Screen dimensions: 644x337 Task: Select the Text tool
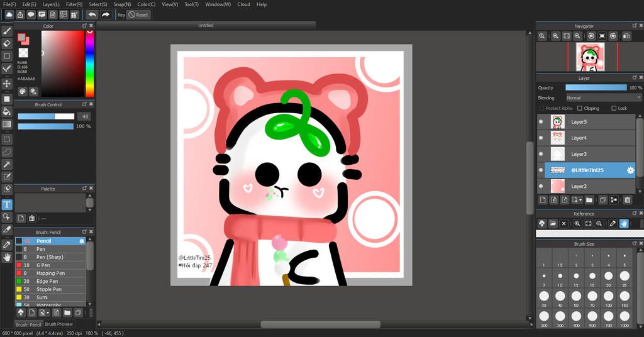pos(7,204)
